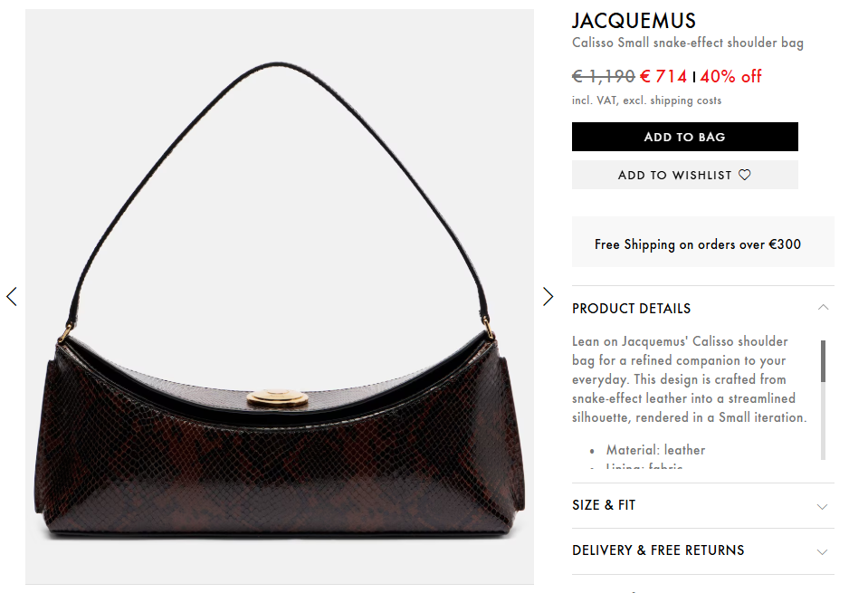
Task: Click the product description scrollbar thumb
Action: pyautogui.click(x=823, y=361)
